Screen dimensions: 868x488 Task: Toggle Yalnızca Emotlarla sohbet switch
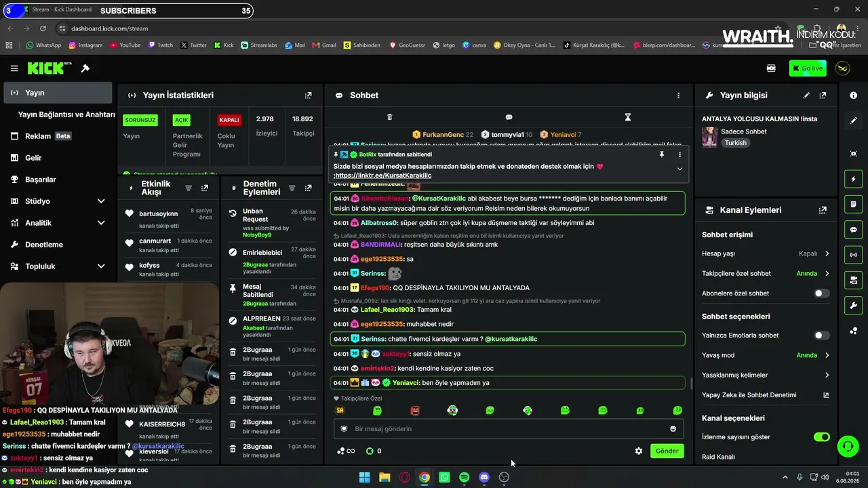[x=821, y=335]
